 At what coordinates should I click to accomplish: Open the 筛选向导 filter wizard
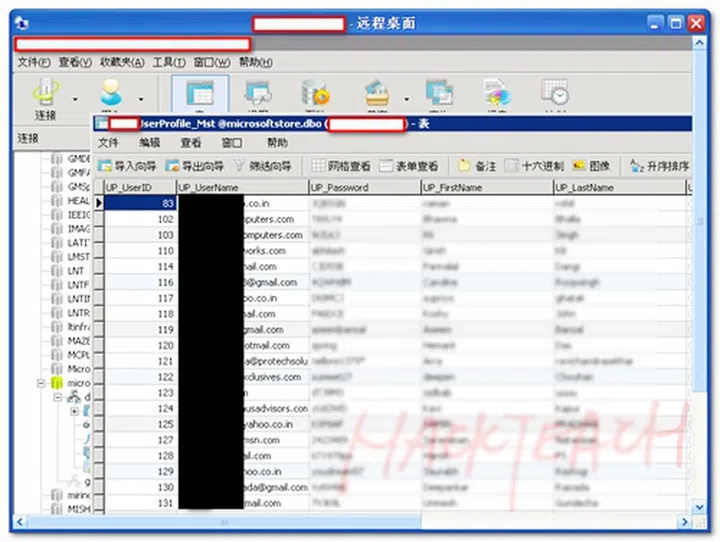(x=262, y=165)
